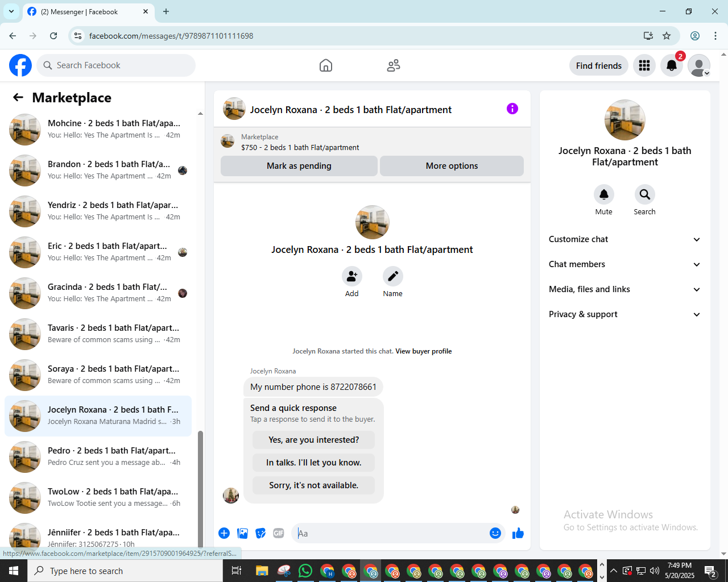Expand Customize chat section
Screen dimensions: 728x582
(x=624, y=239)
